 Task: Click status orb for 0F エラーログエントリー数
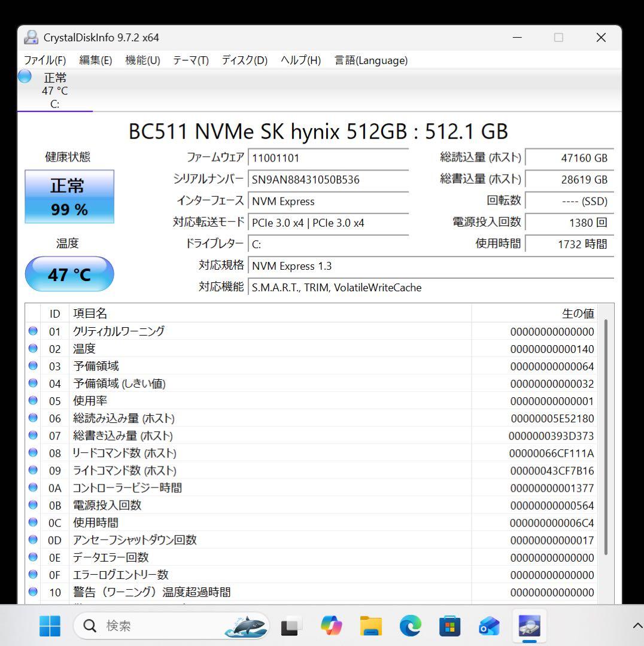[33, 574]
